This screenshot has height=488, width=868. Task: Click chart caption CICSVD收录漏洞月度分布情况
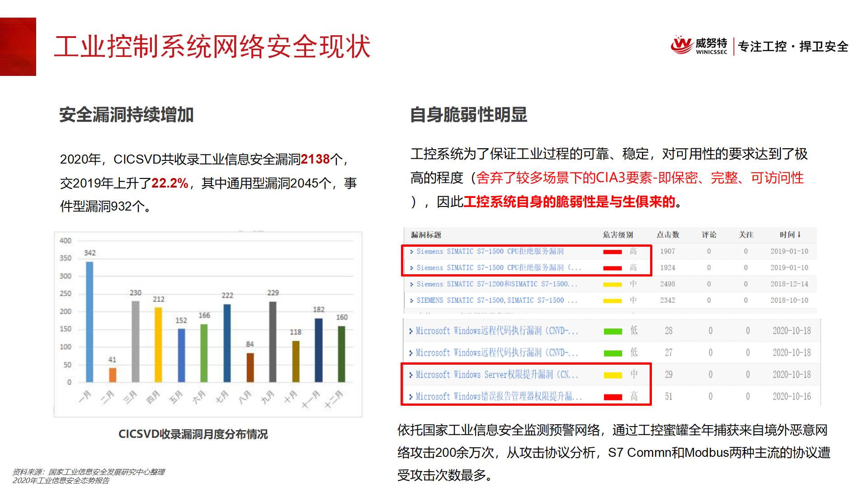coord(193,434)
